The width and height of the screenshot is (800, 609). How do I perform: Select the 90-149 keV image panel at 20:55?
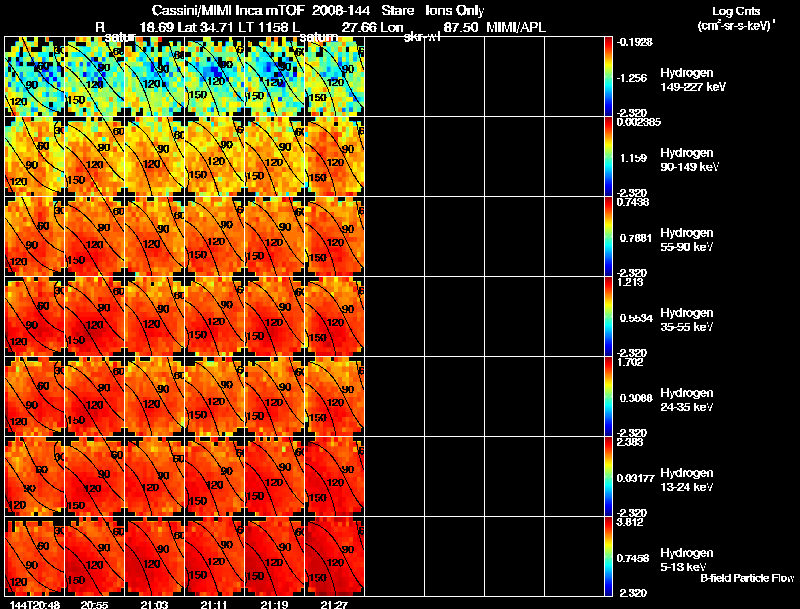pyautogui.click(x=94, y=157)
